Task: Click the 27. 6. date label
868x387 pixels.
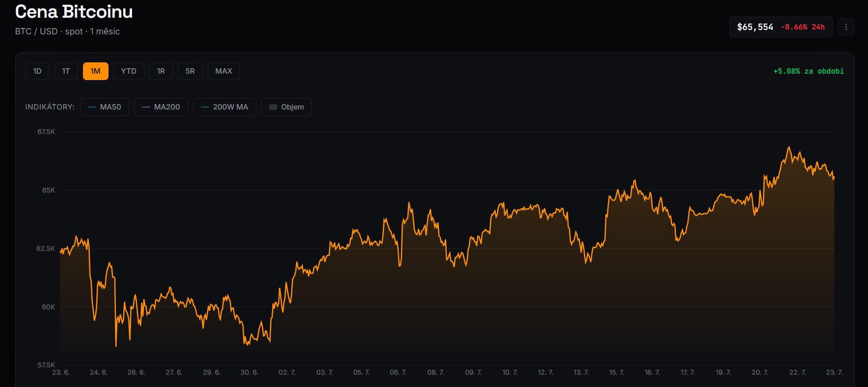Action: 174,372
